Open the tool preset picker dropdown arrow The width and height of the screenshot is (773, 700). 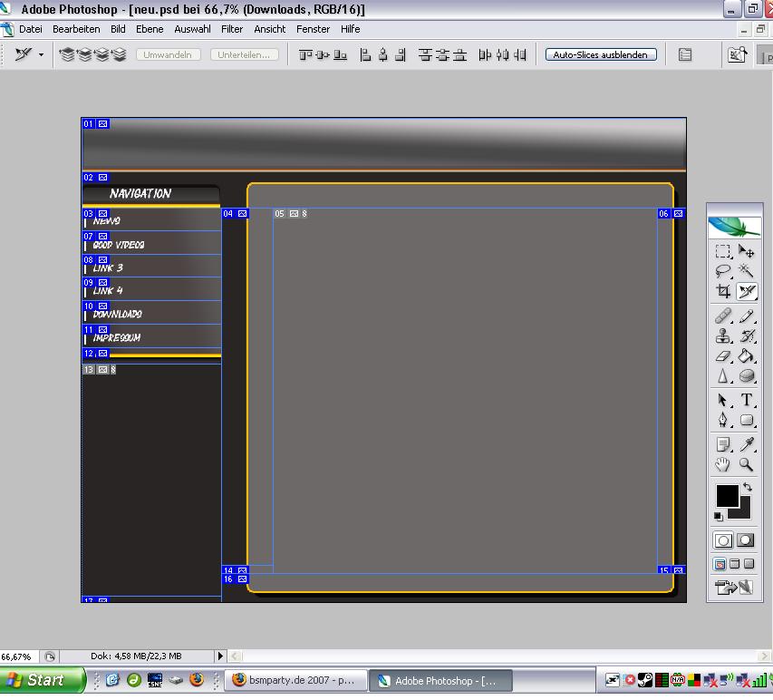pyautogui.click(x=41, y=55)
